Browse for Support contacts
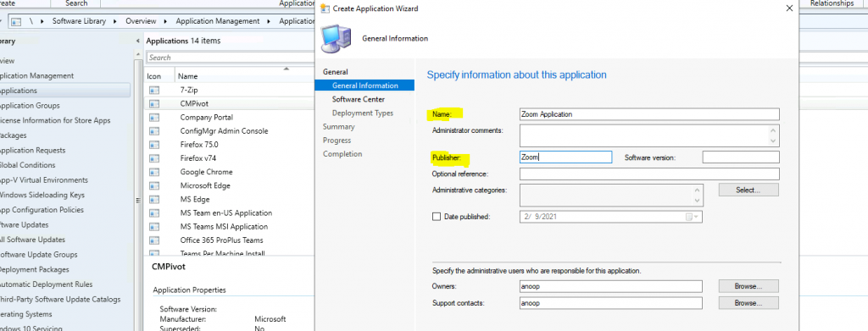 (x=748, y=303)
